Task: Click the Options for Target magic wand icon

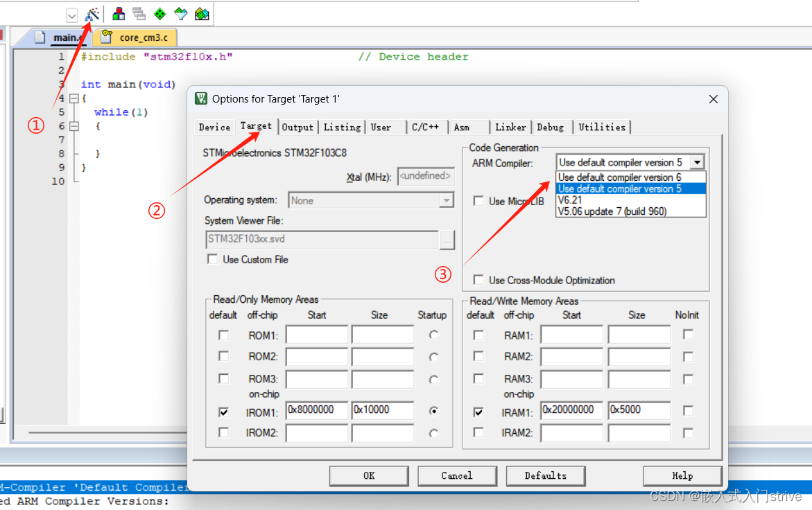Action: click(92, 14)
